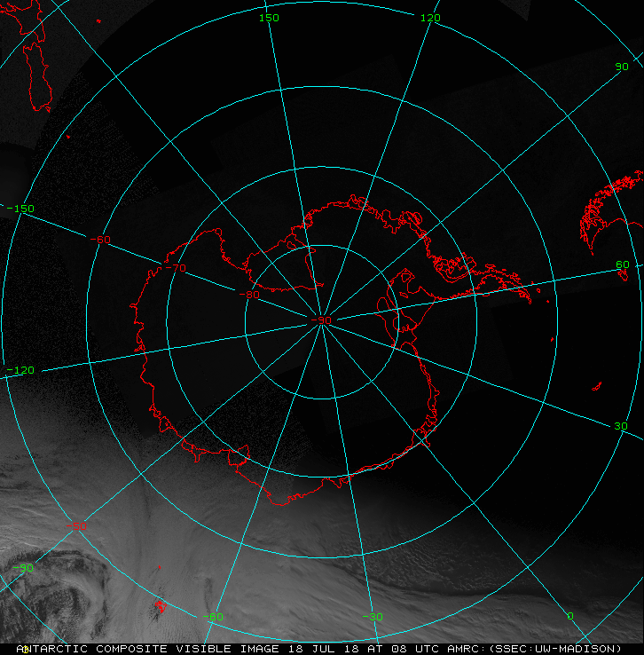Click the green -60 longitude label
This screenshot has height=655, width=644.
213,617
